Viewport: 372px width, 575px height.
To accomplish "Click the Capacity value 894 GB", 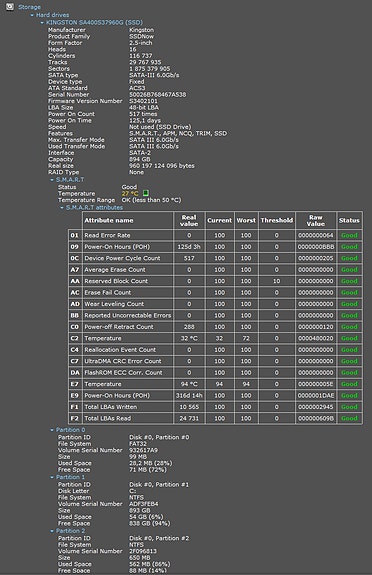I will 140,159.
